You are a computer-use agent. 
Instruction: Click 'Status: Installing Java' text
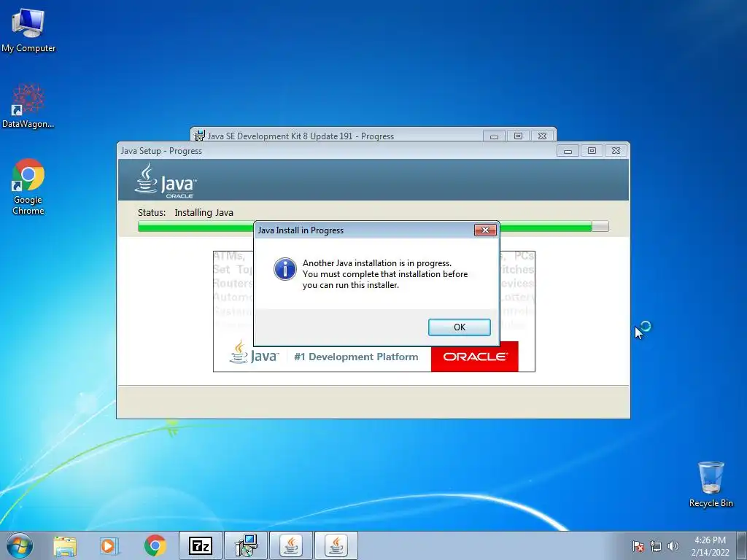click(x=185, y=212)
